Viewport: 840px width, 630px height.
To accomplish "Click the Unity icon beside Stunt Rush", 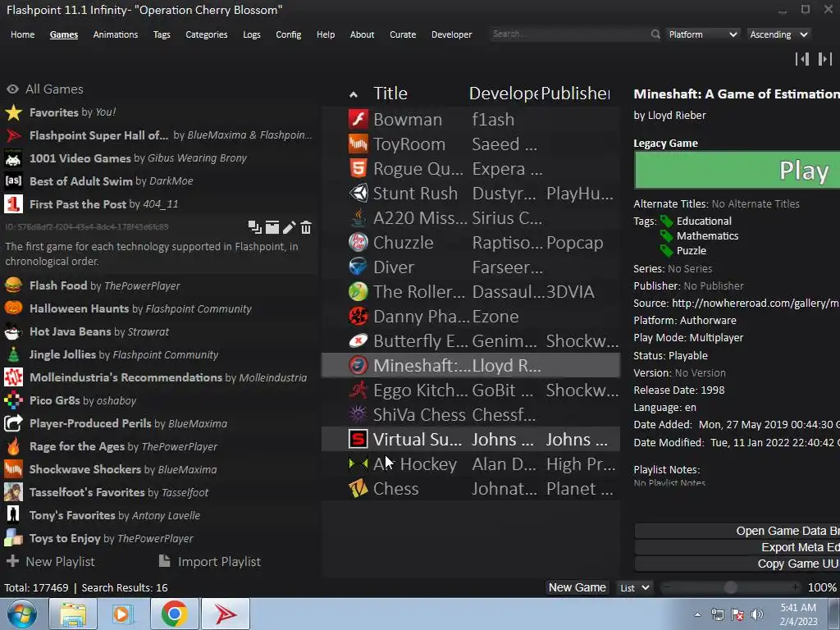I will 358,193.
